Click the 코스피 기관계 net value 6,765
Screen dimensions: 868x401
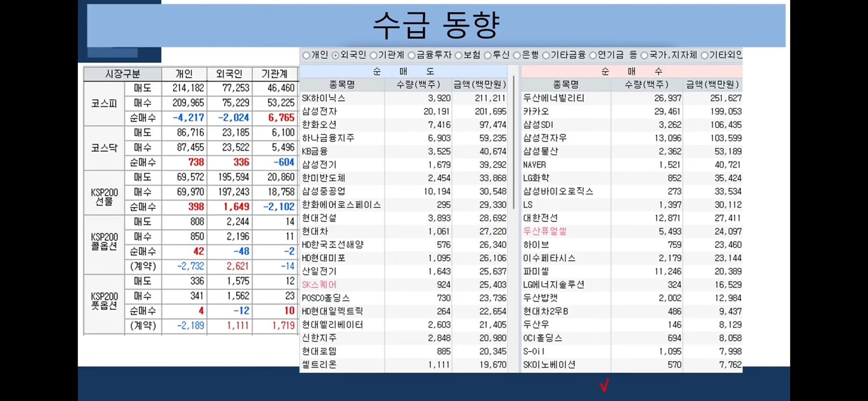[281, 118]
